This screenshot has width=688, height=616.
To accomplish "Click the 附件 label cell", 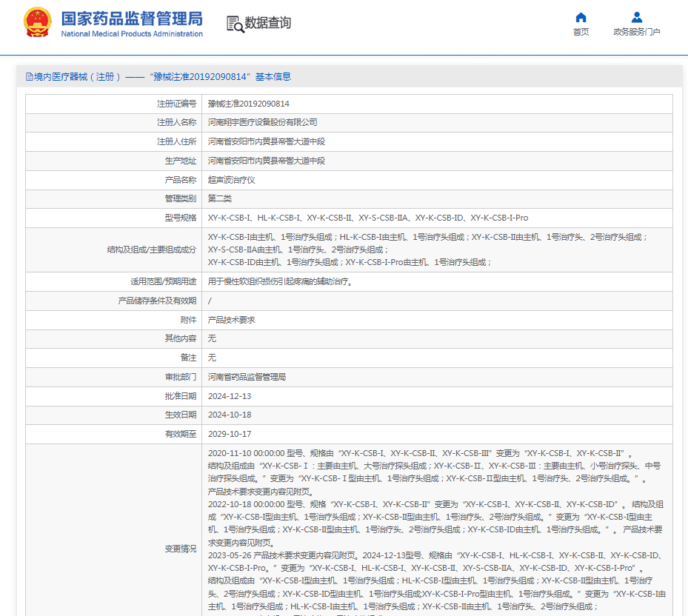I will tap(113, 321).
